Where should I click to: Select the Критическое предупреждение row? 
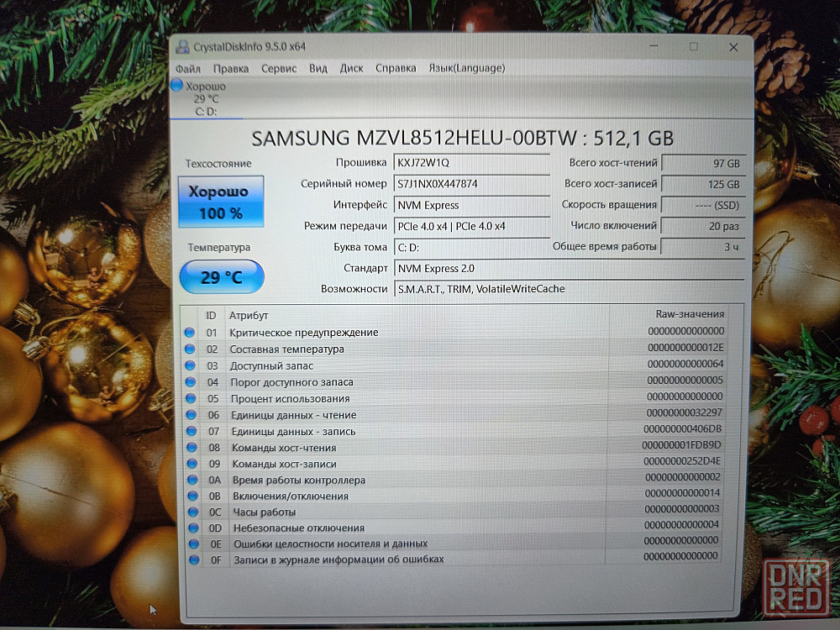click(454, 332)
